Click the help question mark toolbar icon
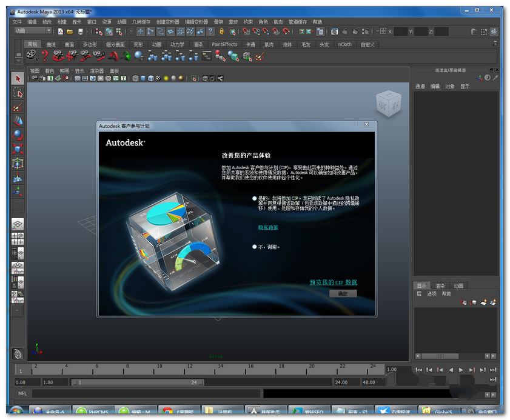Viewport: 510px width, 420px height. (211, 32)
